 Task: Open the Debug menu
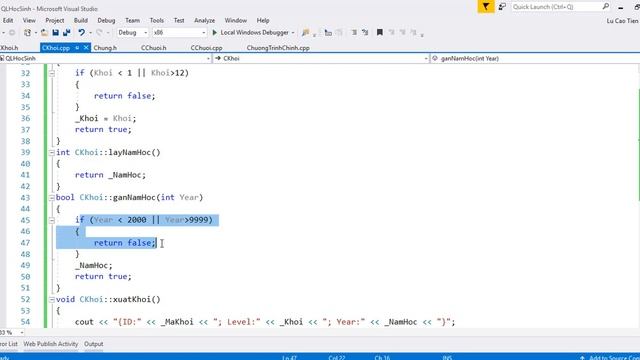[106, 20]
